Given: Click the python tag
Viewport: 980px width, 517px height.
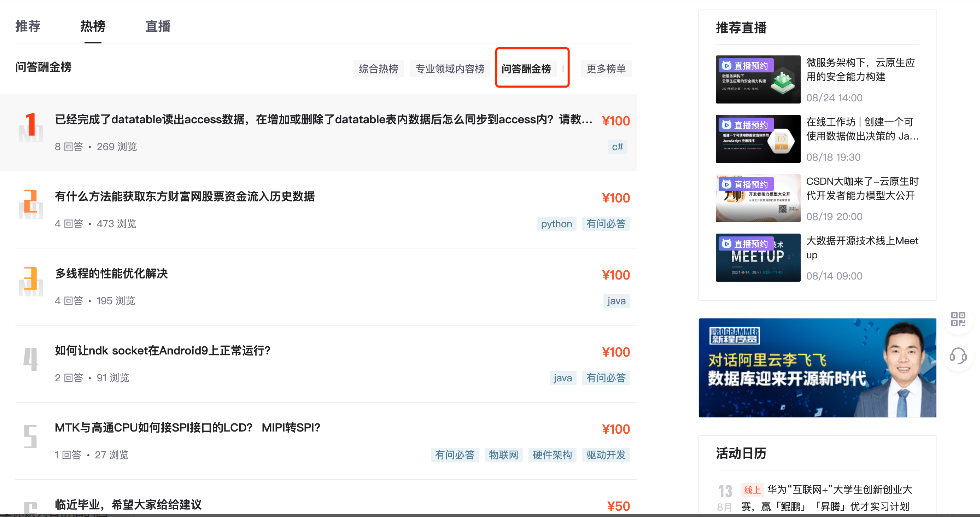Looking at the screenshot, I should [x=556, y=224].
